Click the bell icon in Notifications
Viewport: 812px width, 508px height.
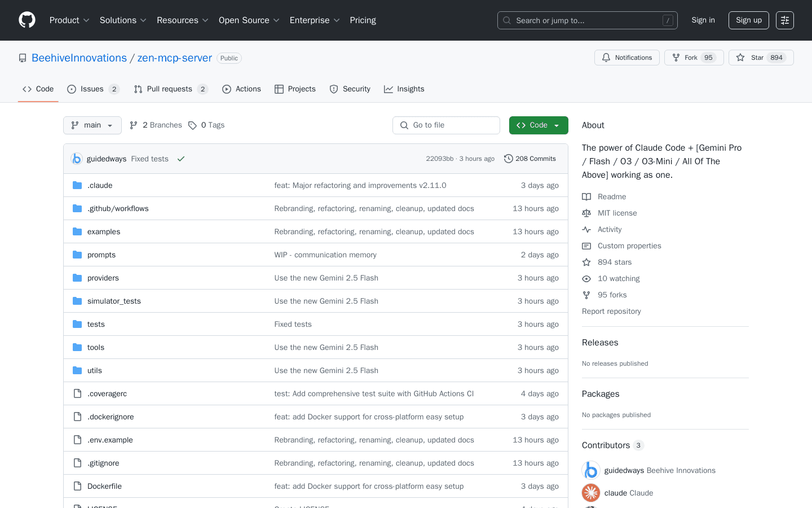[x=606, y=58]
